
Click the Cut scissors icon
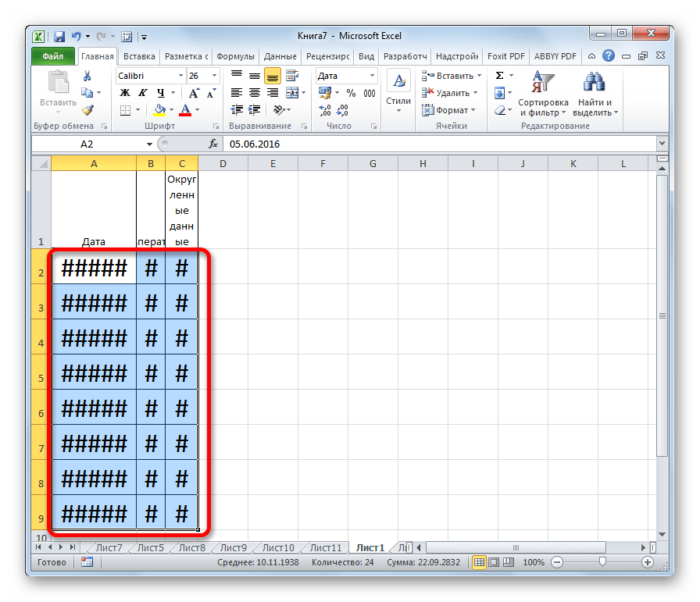tap(87, 76)
